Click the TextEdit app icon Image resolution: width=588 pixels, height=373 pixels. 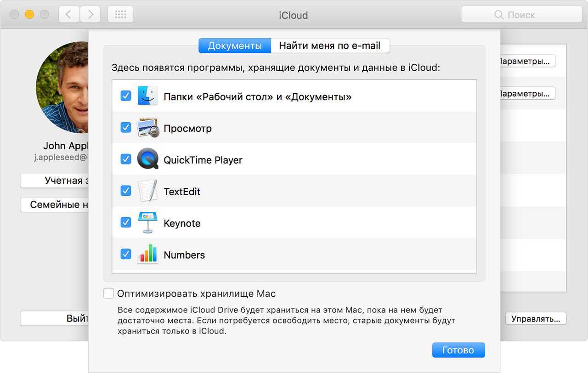[x=147, y=191]
